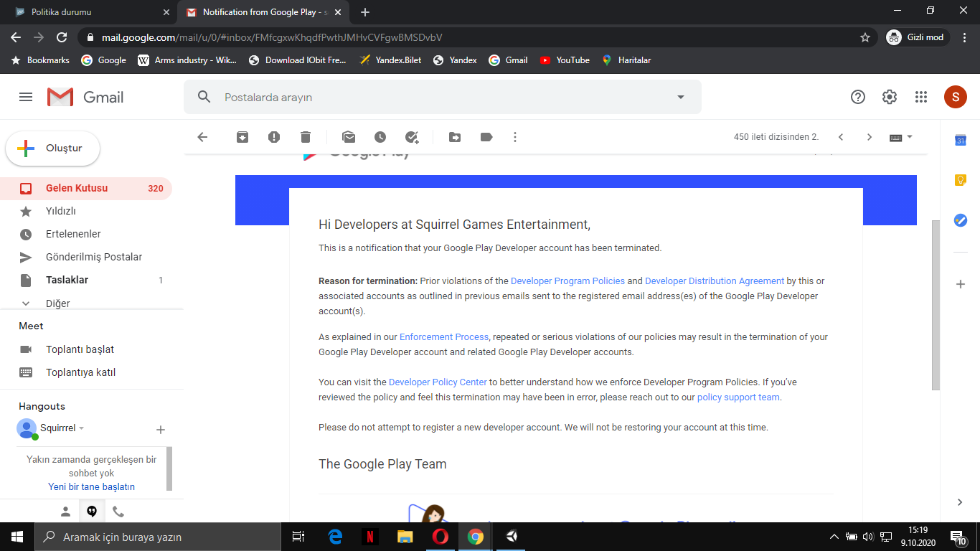Open Google Tasks side panel
This screenshot has height=551, width=980.
point(961,220)
